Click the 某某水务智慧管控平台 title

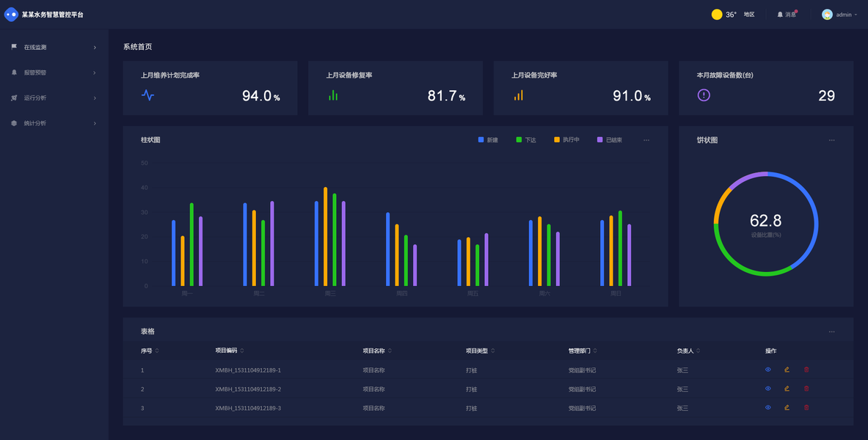click(x=53, y=15)
